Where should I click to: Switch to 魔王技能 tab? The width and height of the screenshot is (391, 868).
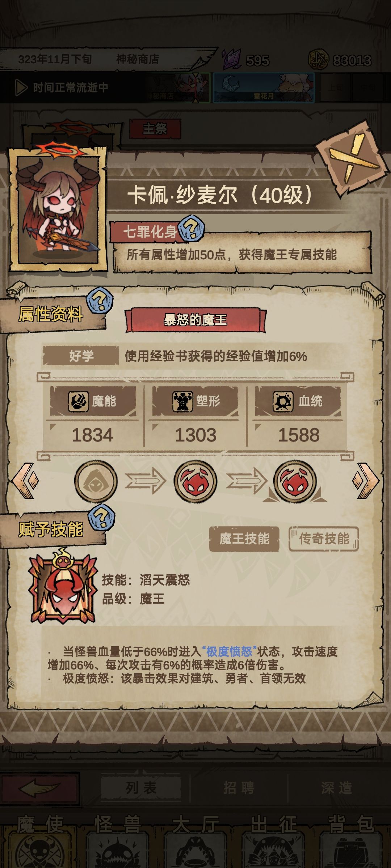coord(244,539)
